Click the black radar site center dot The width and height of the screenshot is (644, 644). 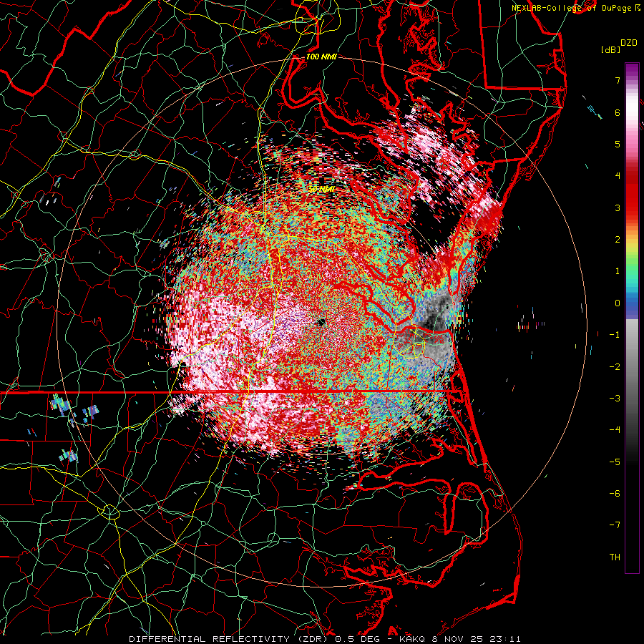coord(321,322)
